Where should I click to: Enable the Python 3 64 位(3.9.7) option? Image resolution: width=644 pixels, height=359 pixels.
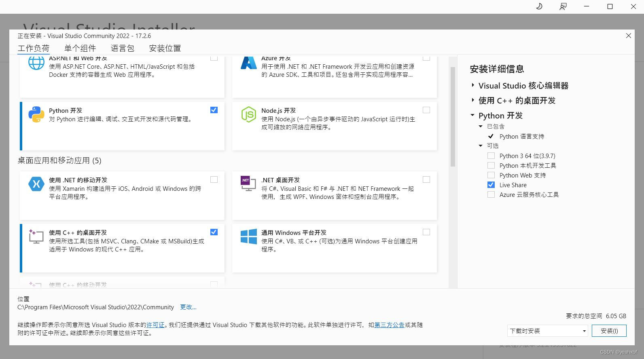(x=491, y=156)
